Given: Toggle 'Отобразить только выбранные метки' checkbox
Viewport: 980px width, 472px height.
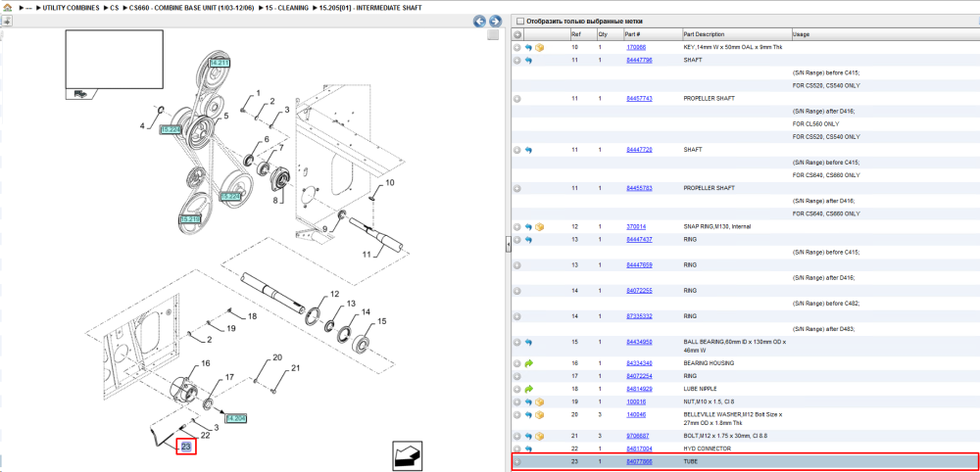Looking at the screenshot, I should [520, 22].
